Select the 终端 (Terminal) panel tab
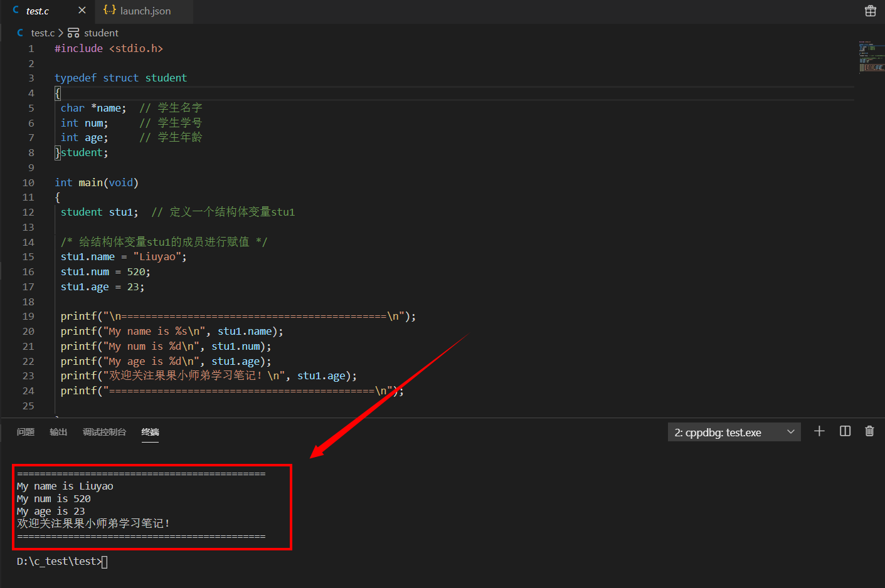 (150, 432)
